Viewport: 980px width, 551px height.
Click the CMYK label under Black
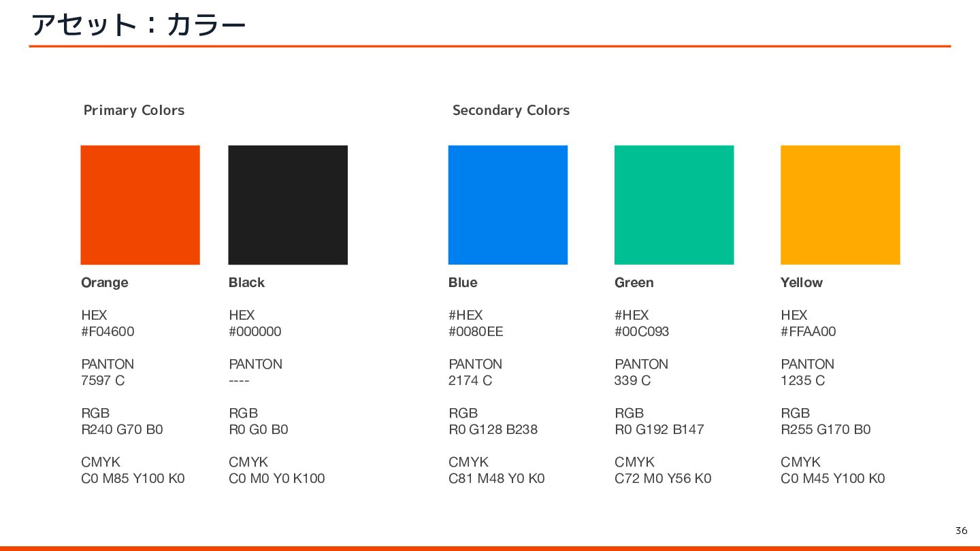[248, 462]
